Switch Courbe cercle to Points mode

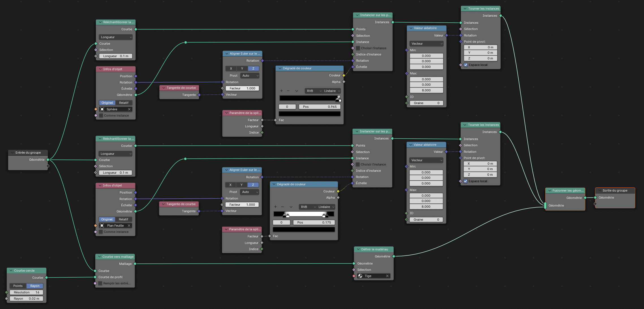point(18,286)
